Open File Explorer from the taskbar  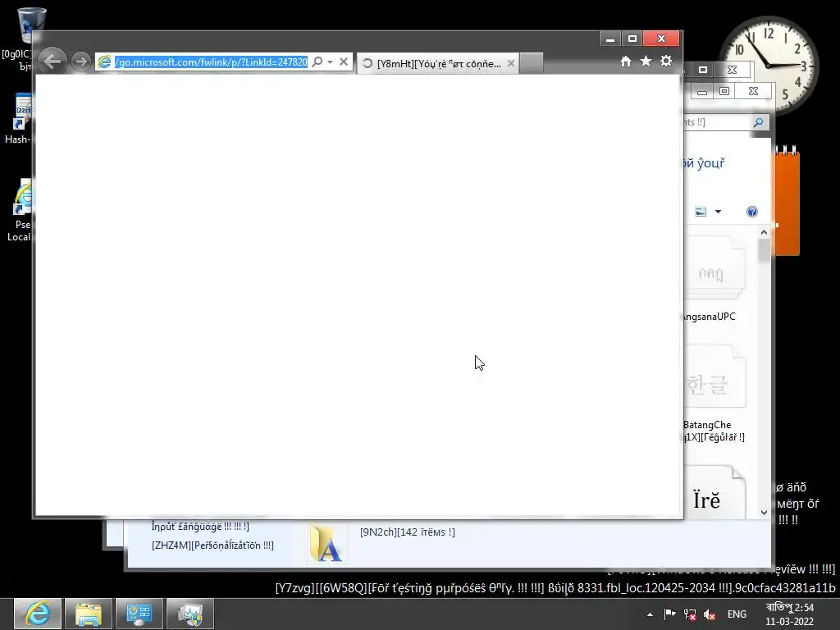click(x=89, y=614)
